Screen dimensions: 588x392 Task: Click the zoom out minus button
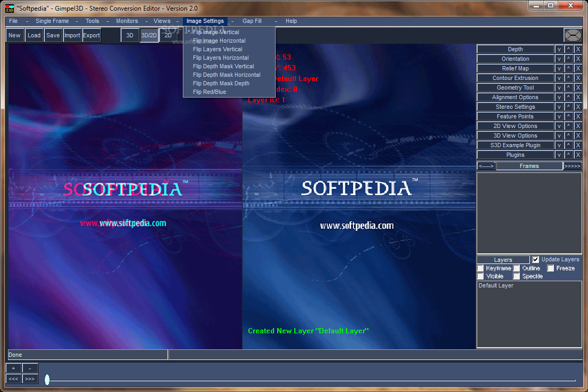tap(30, 369)
